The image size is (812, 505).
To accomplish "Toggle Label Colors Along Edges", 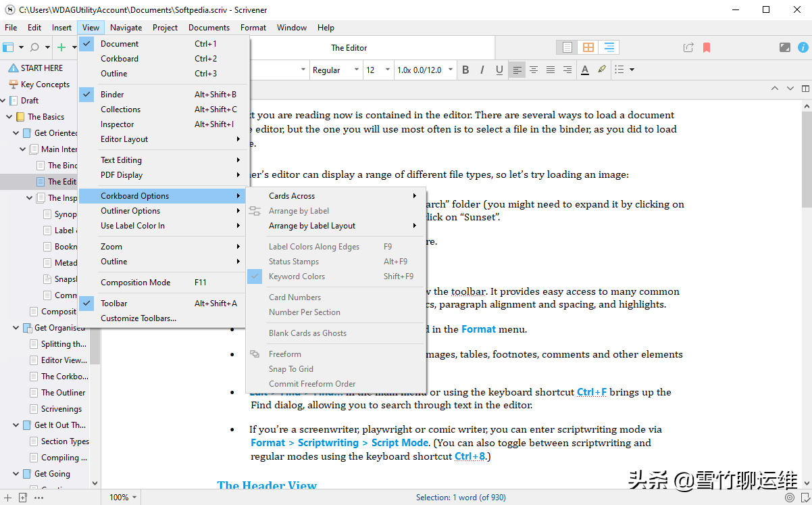I will point(336,247).
